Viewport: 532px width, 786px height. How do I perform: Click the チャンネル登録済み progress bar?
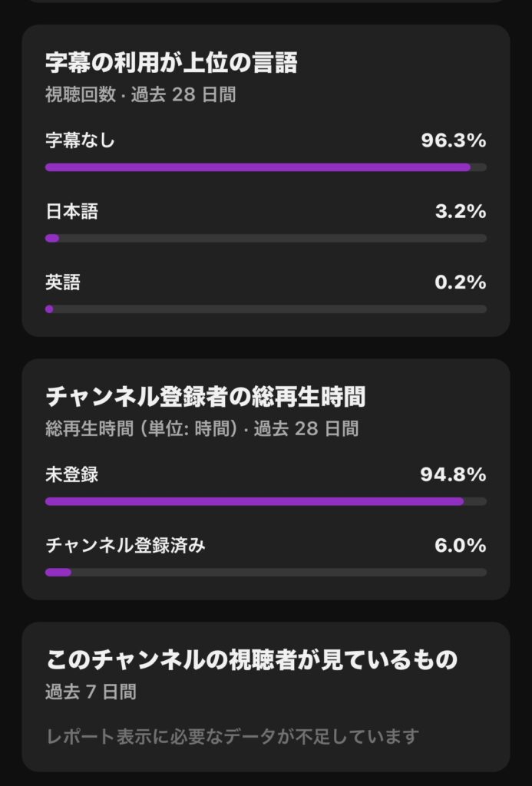pyautogui.click(x=266, y=573)
